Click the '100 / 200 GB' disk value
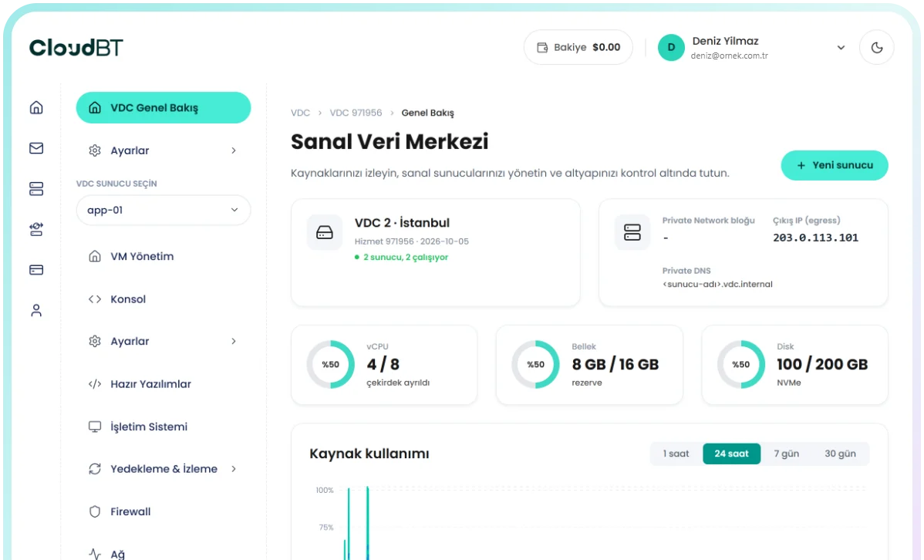The height and width of the screenshot is (560, 924). 822,364
